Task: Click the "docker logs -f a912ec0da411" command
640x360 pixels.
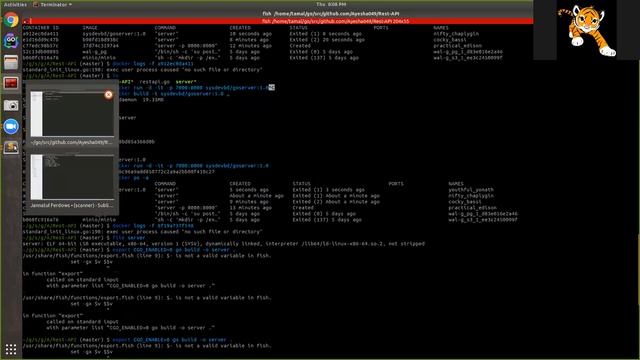Action: point(153,64)
